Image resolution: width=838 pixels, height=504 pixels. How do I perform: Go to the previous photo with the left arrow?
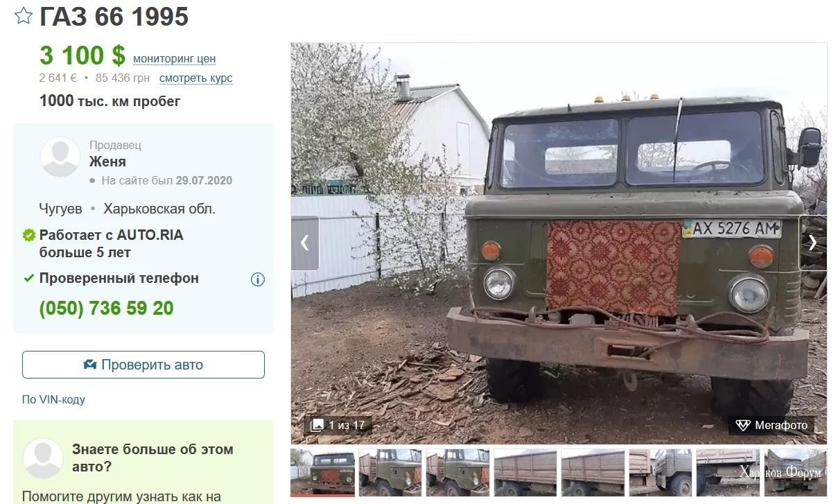[305, 243]
